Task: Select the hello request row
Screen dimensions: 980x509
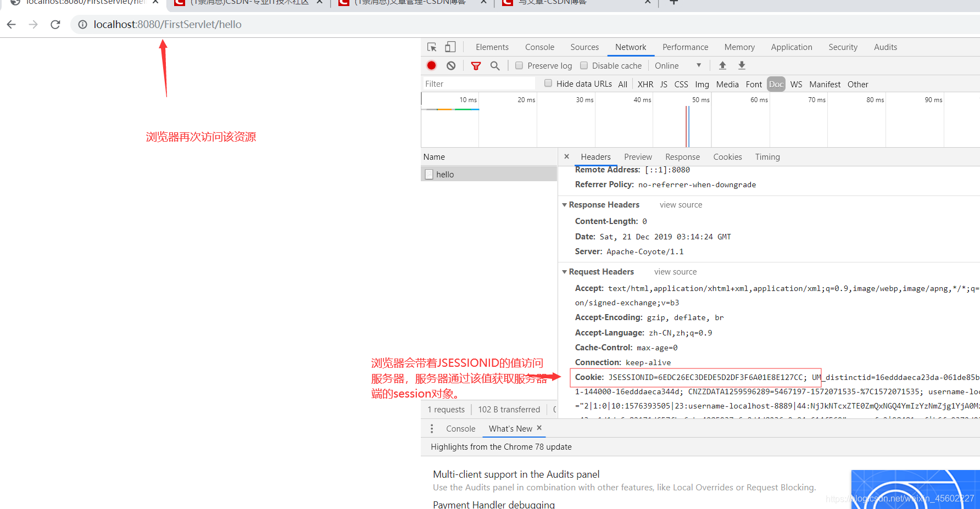Action: 489,174
